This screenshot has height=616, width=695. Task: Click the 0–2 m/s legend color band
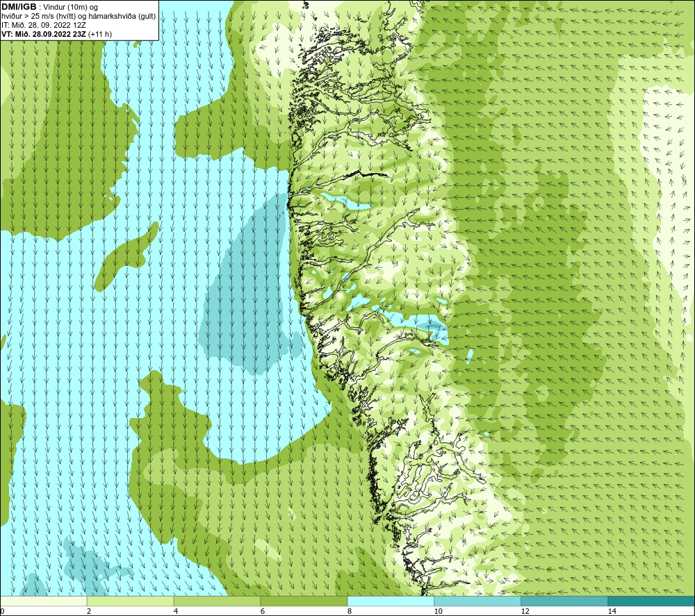[43, 601]
